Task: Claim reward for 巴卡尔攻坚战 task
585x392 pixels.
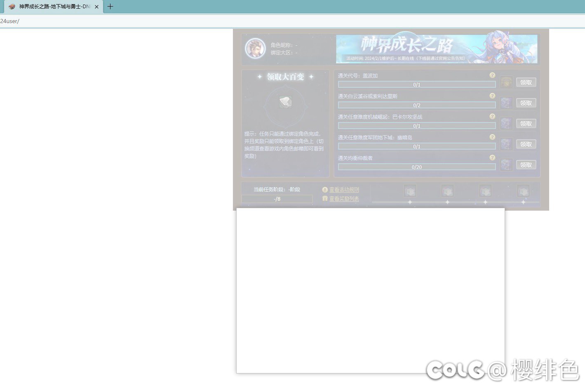Action: (526, 124)
